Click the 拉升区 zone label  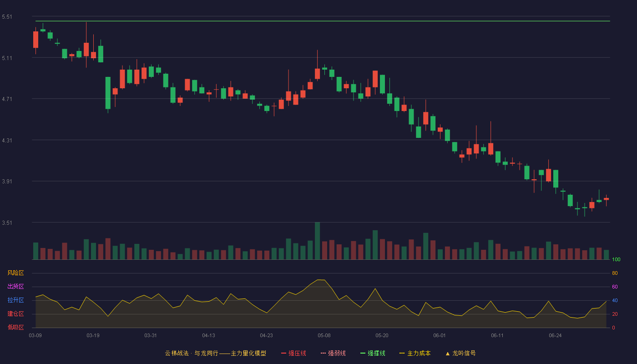[x=15, y=300]
